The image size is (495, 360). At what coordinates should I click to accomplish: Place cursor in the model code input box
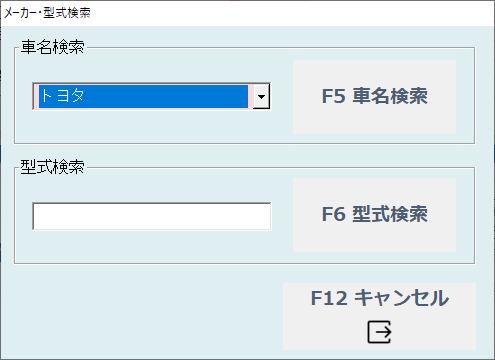pyautogui.click(x=152, y=216)
